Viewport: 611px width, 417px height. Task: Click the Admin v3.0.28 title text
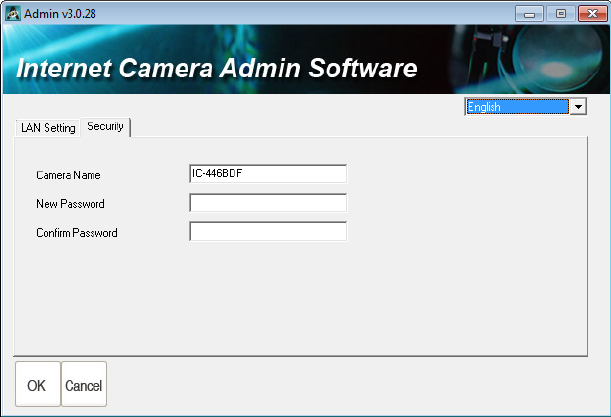[60, 14]
